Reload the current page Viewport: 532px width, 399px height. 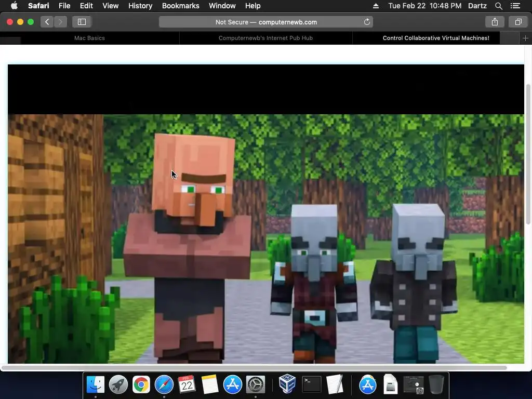tap(367, 22)
